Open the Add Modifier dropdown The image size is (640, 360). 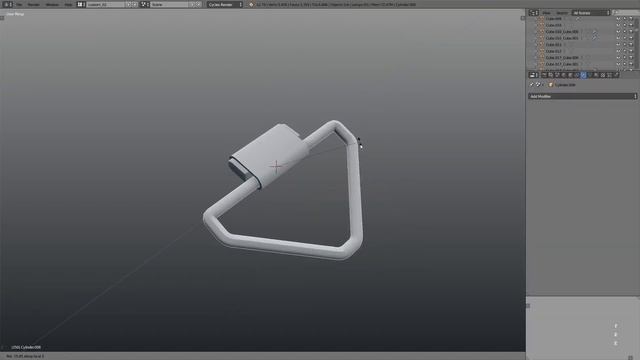582,96
